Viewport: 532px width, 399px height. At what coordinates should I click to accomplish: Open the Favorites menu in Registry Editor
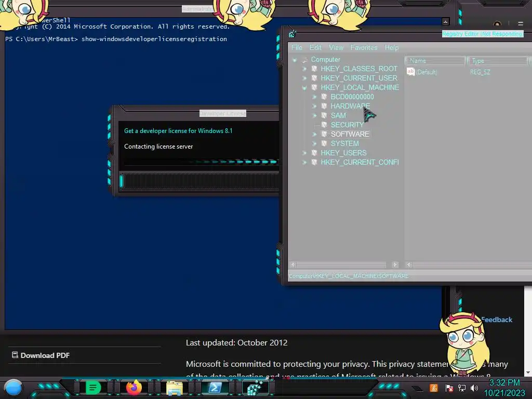[364, 47]
